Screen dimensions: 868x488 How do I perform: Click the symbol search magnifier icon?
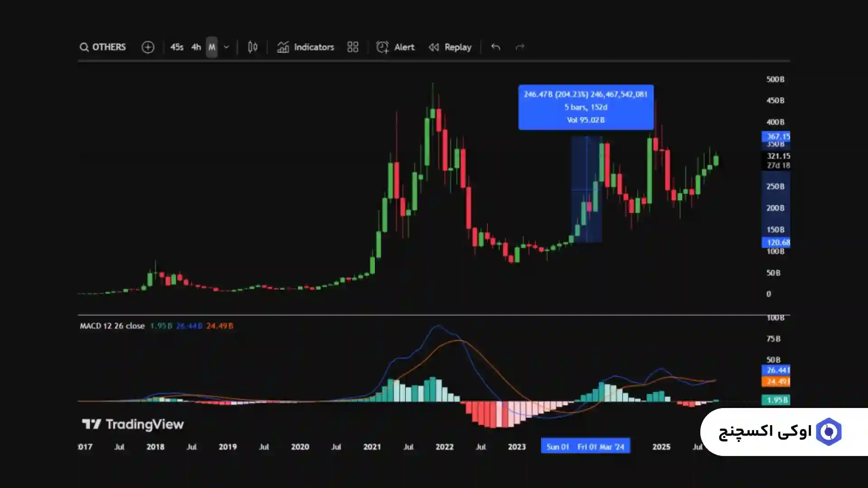[x=84, y=47]
